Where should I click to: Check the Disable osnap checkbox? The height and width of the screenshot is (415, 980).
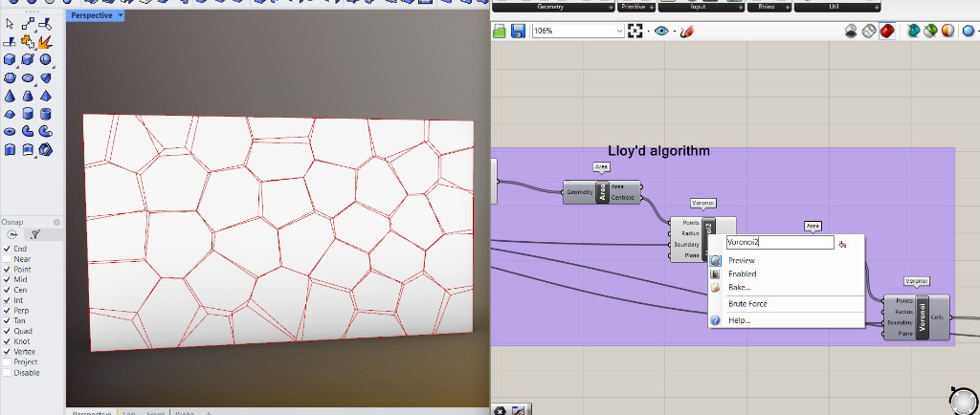(x=7, y=373)
